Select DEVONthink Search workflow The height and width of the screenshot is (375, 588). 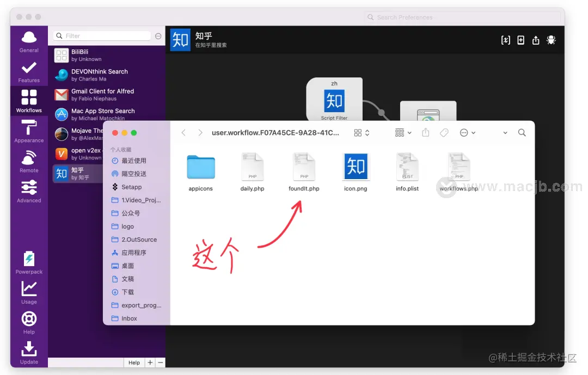(x=107, y=75)
